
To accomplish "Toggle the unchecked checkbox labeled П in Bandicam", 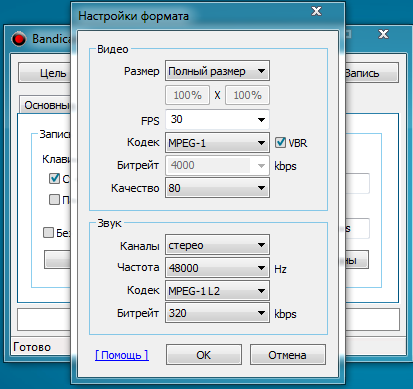I will tap(54, 200).
